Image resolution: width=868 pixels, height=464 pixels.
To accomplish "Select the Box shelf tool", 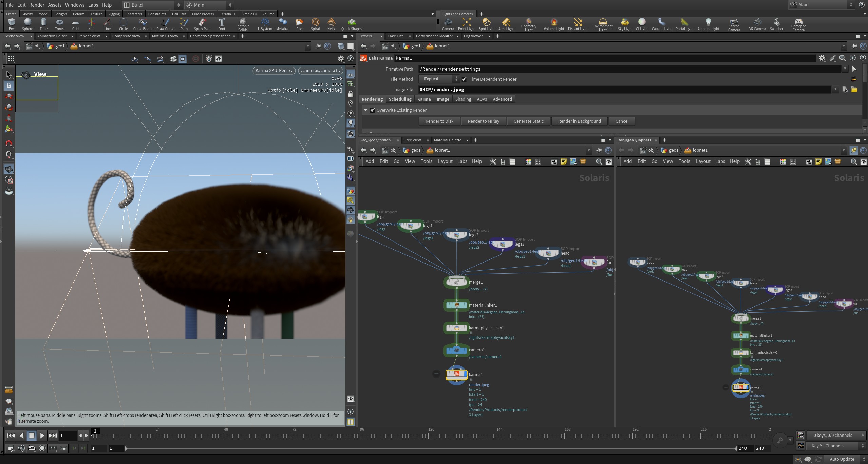I will [12, 24].
